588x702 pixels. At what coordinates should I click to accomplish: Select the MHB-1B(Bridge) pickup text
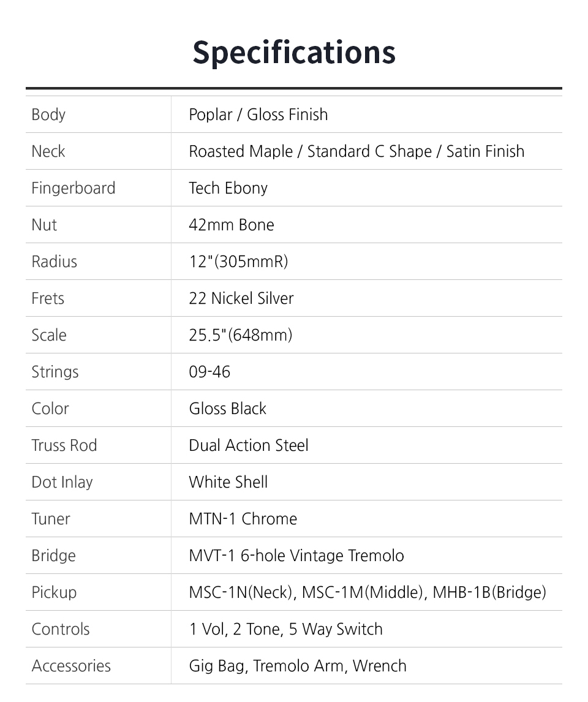(489, 592)
